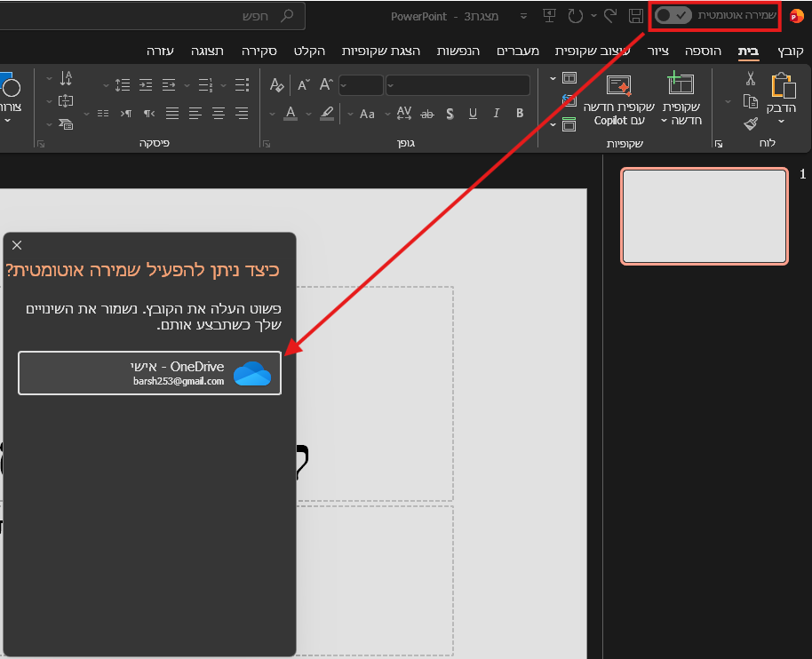The image size is (812, 659).
Task: Click New Slide (שקופית חדשה) icon
Action: click(x=681, y=83)
